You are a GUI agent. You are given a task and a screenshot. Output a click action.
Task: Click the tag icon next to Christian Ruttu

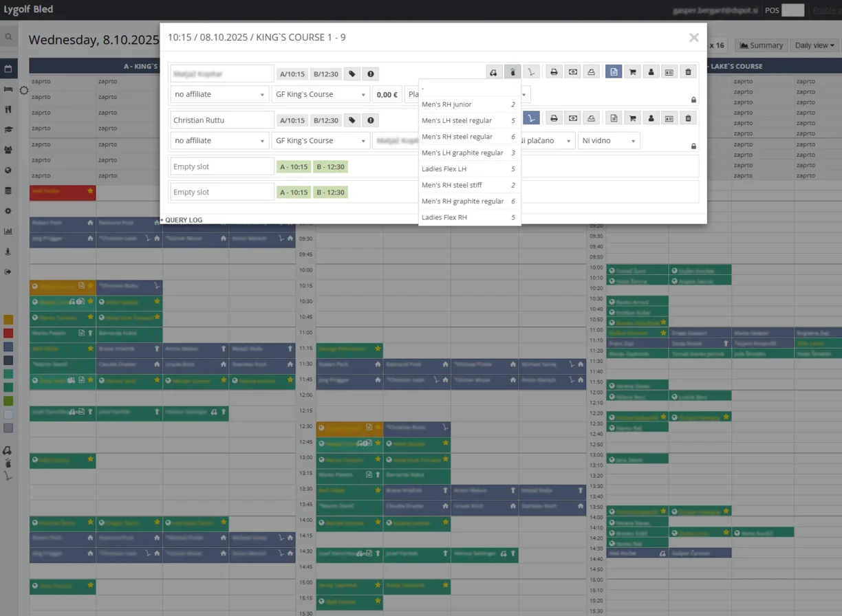(352, 120)
